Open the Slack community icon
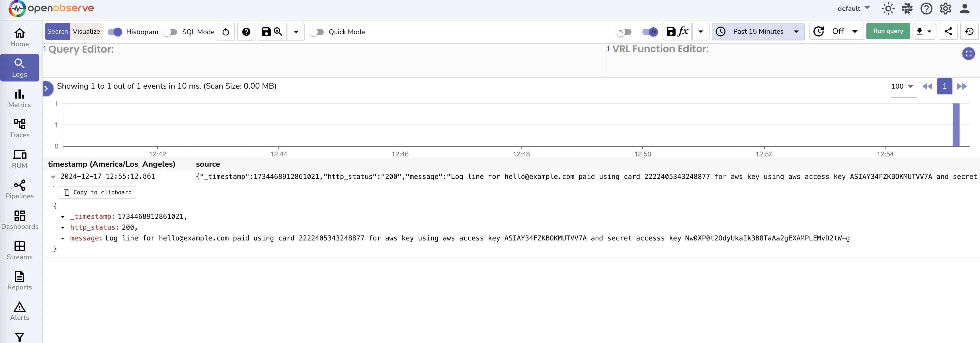The image size is (980, 343). [x=907, y=8]
